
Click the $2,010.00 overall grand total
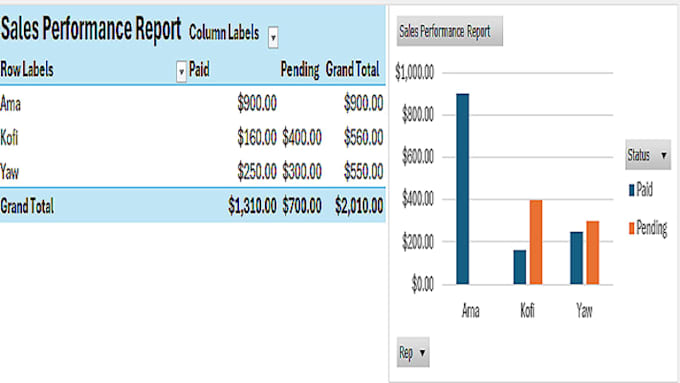[x=359, y=206]
